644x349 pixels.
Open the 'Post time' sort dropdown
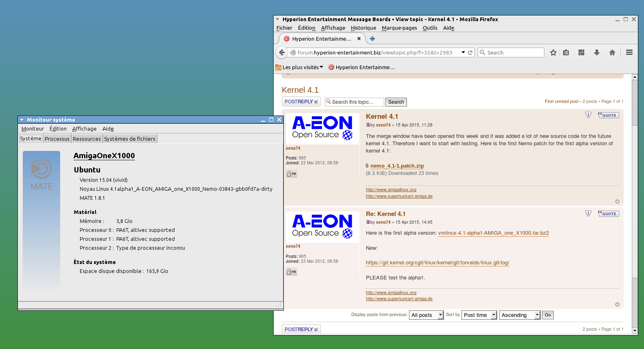(479, 315)
